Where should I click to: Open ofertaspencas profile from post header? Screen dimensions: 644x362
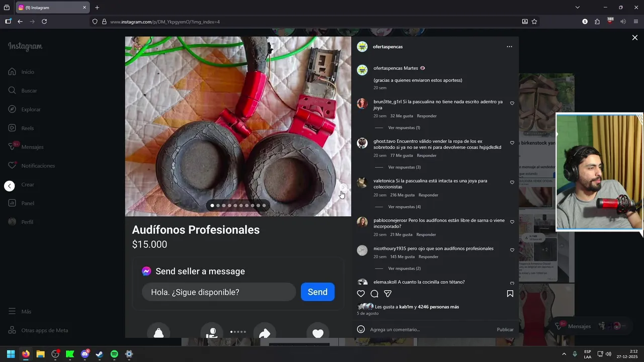[387, 47]
